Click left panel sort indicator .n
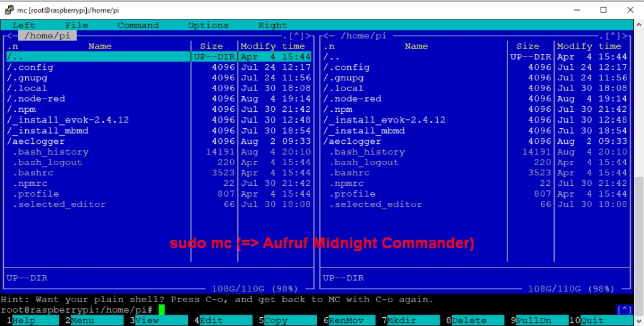The image size is (644, 326). tap(13, 46)
